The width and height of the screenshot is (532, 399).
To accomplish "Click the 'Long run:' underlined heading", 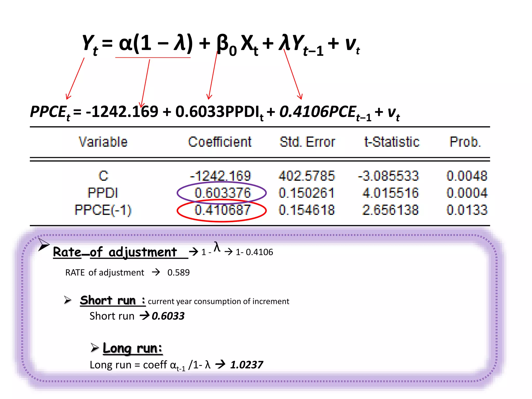I will click(x=132, y=348).
